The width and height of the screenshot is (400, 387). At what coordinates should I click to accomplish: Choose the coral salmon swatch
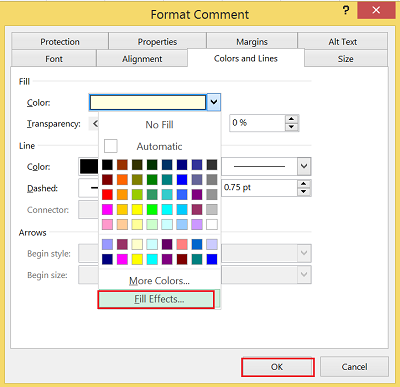coord(182,244)
